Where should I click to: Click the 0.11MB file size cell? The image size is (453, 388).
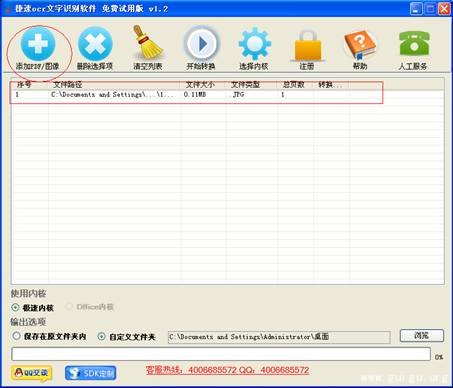(195, 95)
